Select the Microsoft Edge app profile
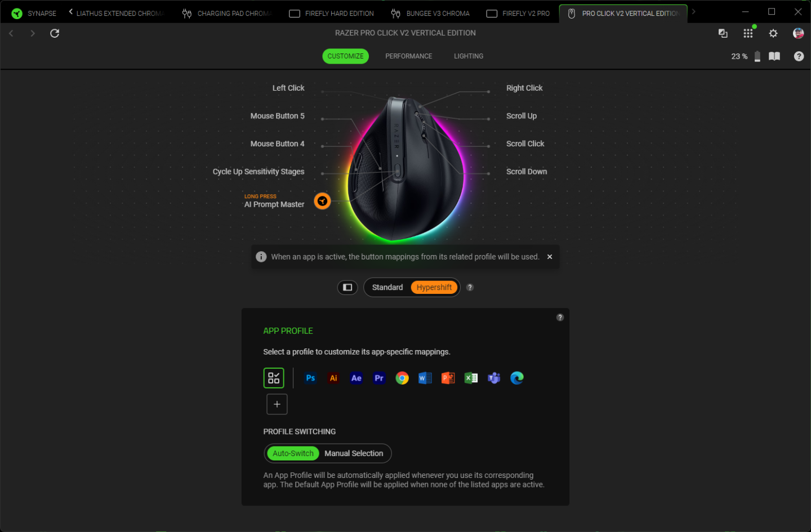 [x=517, y=378]
